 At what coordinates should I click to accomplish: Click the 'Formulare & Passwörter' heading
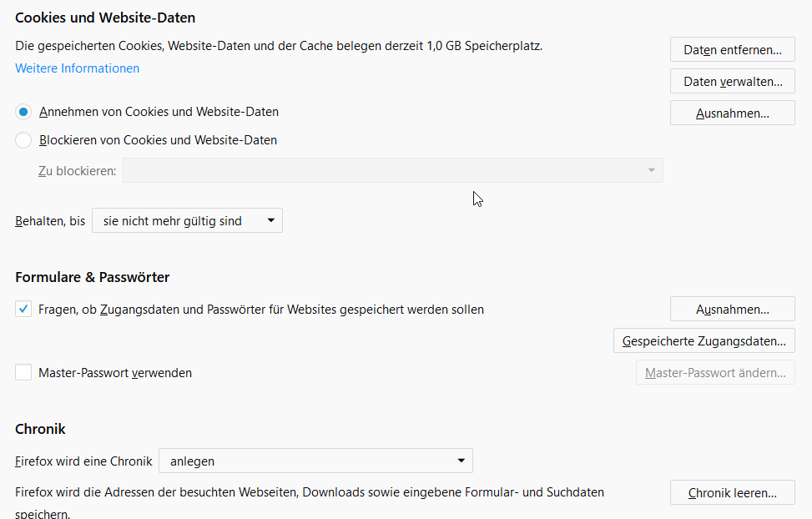[93, 277]
